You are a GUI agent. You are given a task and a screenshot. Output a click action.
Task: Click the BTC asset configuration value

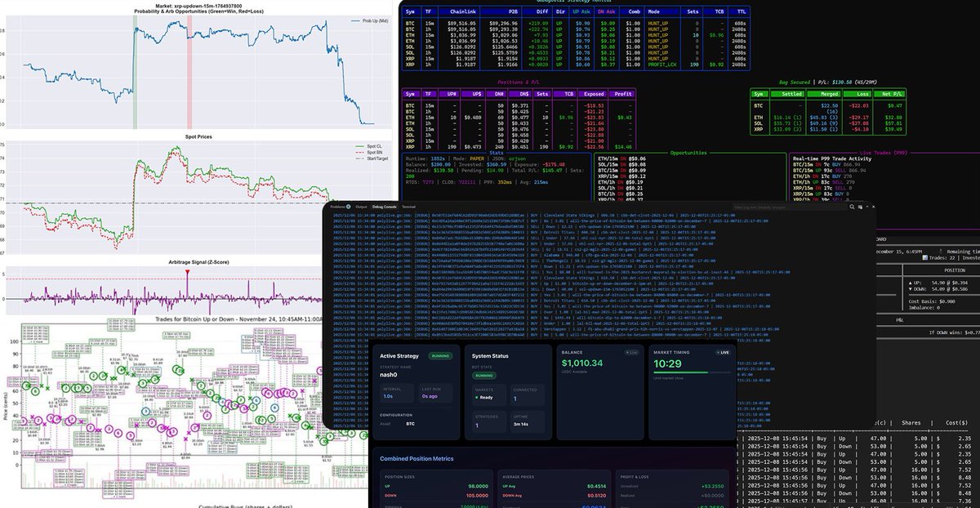point(410,424)
